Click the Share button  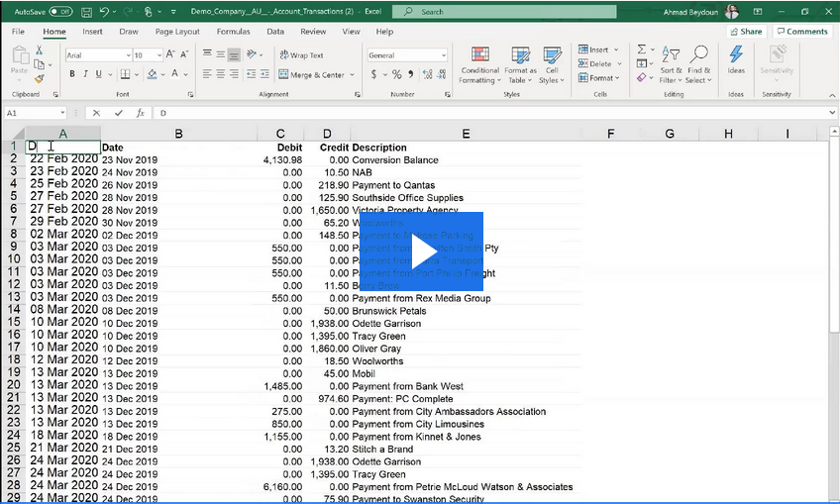point(746,32)
